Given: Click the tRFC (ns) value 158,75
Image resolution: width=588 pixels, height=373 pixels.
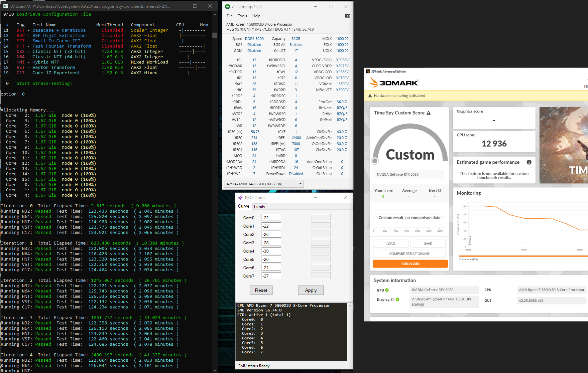Looking at the screenshot, I should 254,132.
